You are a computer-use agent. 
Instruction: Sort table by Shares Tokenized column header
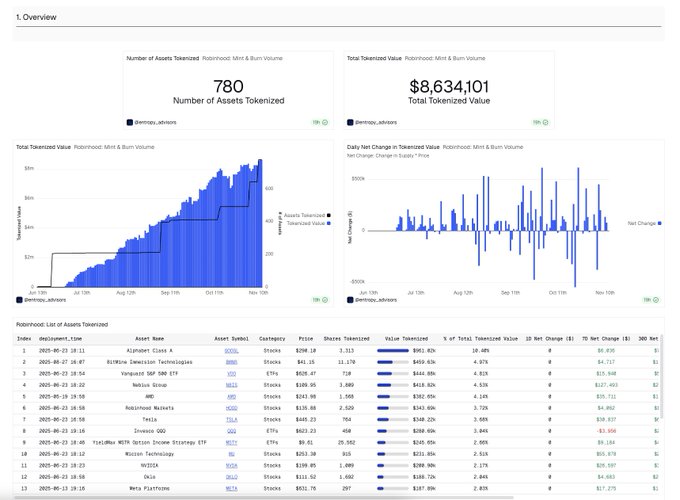[x=349, y=340]
